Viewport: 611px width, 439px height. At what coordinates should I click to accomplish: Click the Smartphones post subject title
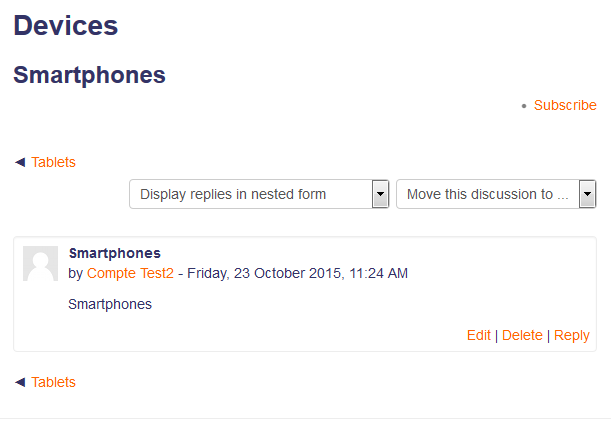pos(115,253)
